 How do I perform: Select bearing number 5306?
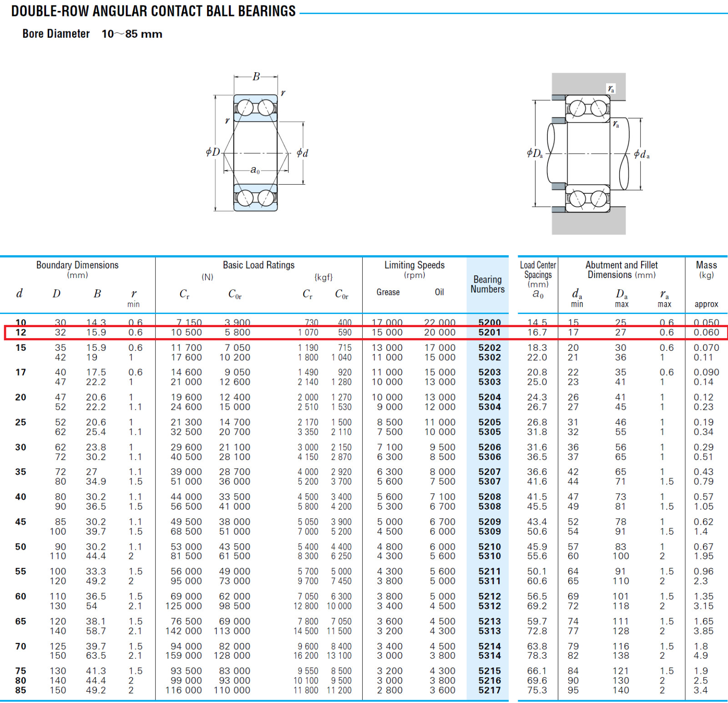coord(490,457)
